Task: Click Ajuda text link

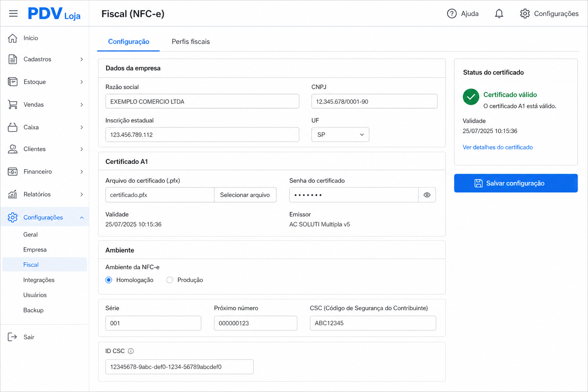Action: point(470,14)
